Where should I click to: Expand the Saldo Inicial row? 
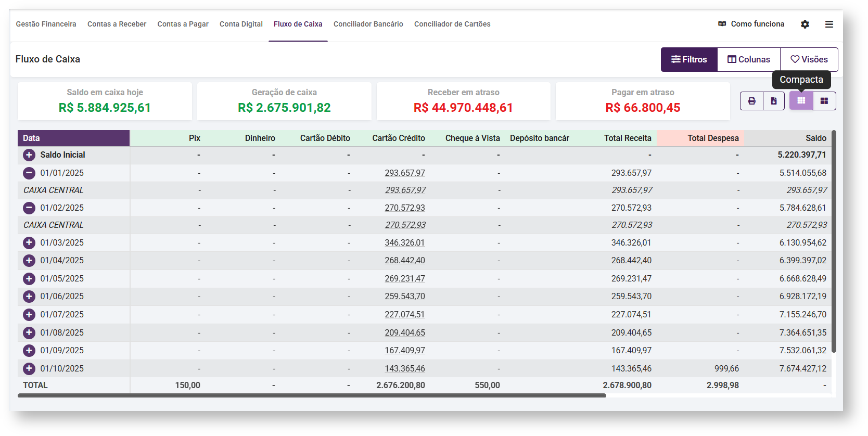[29, 155]
